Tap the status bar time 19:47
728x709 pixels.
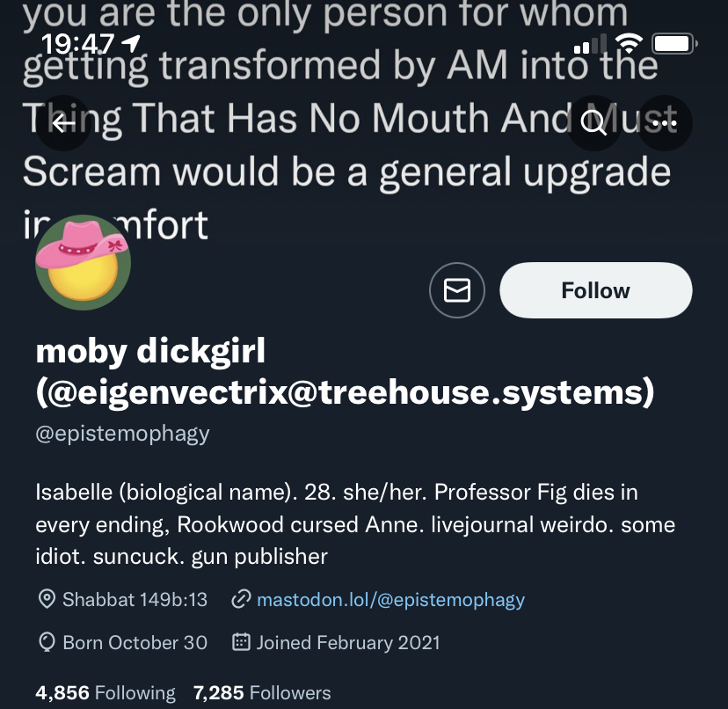point(77,45)
